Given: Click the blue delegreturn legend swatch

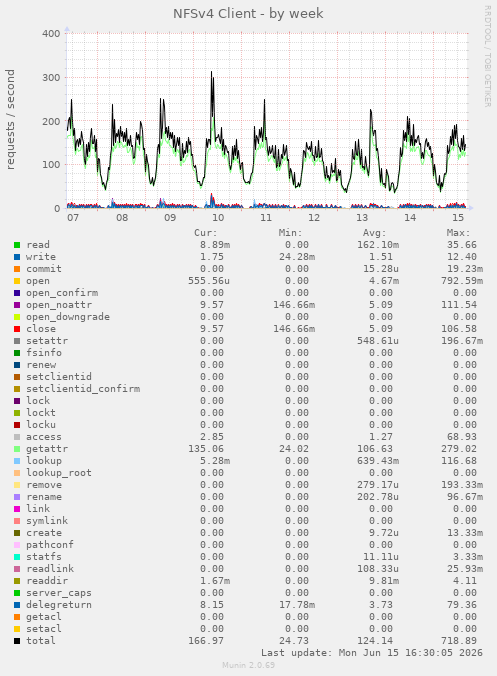Looking at the screenshot, I should tap(17, 605).
